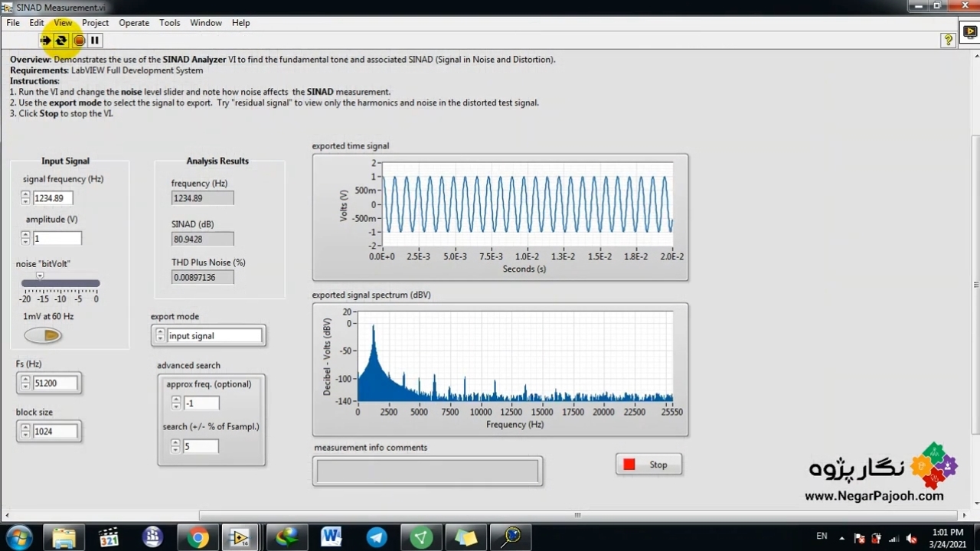Click the signal frequency increment/decrement stepper
Screen dimensions: 980x551
25,198
